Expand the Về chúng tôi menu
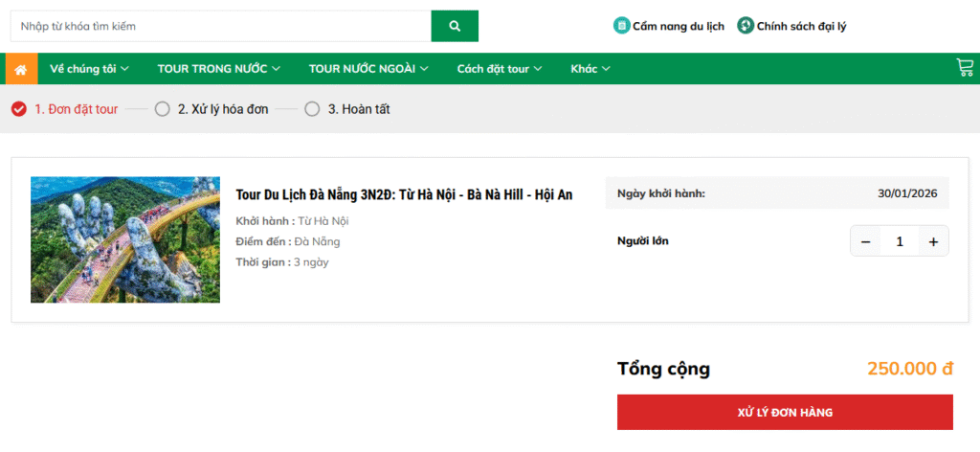Viewport: 980px width, 452px height. 89,68
